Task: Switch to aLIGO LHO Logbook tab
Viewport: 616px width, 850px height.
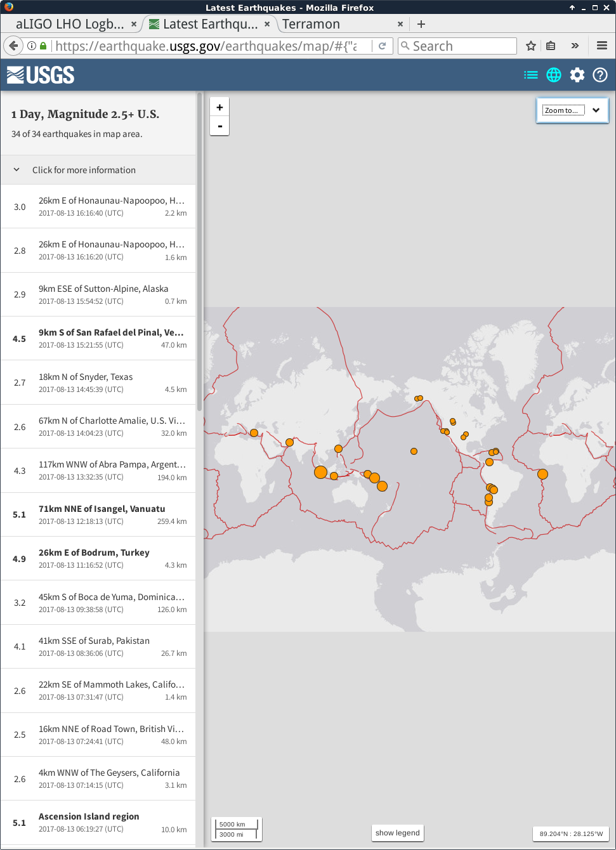Action: 70,24
